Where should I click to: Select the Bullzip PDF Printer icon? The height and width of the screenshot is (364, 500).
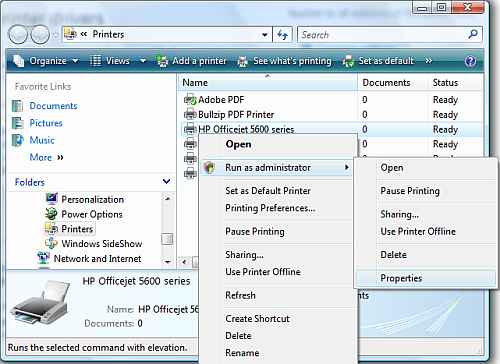[x=190, y=114]
